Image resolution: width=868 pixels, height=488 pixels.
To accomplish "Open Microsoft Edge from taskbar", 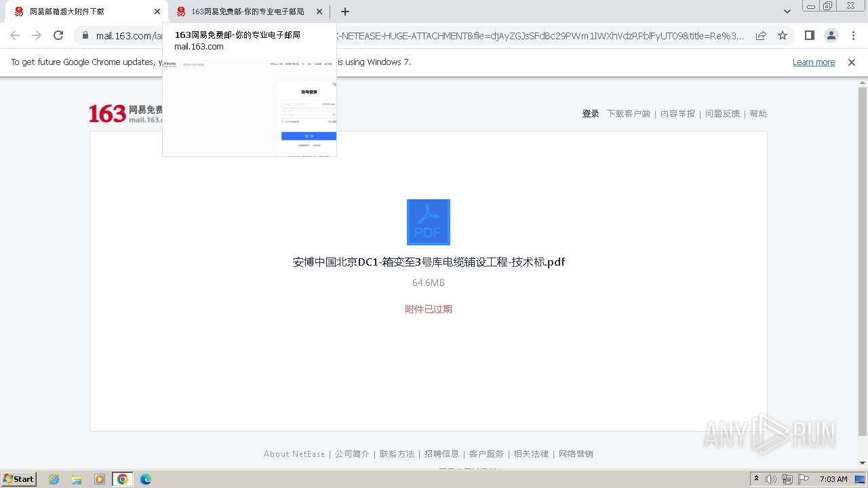I will pos(146,479).
